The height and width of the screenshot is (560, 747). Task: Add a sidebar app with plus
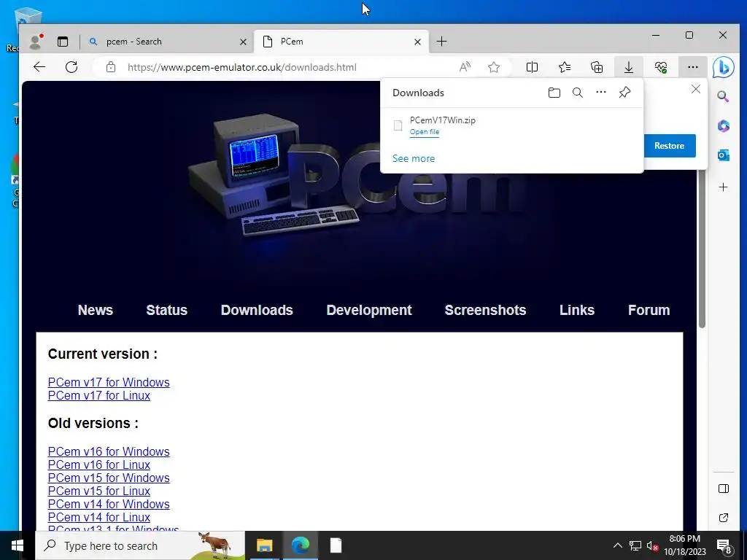[x=723, y=187]
